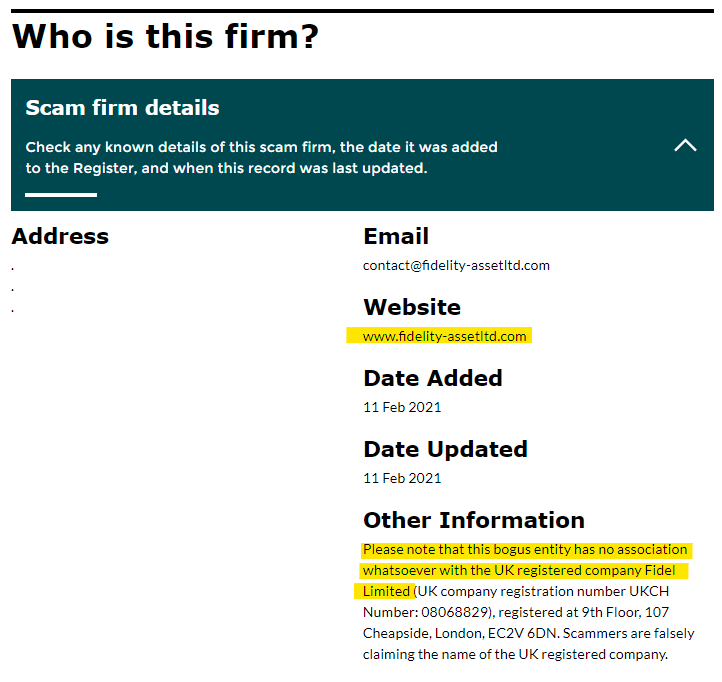
Task: Click the contact@fidelity-assetltd.com email address
Action: pos(456,265)
